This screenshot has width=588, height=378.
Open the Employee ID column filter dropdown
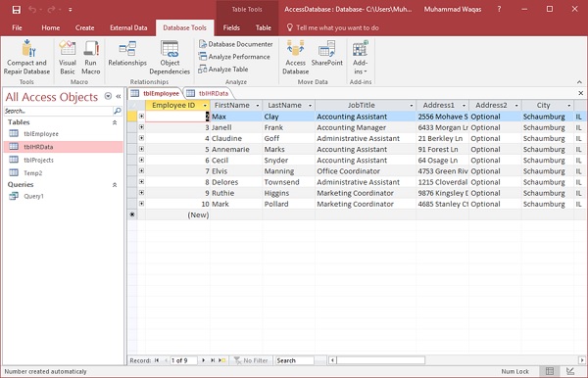pyautogui.click(x=205, y=106)
